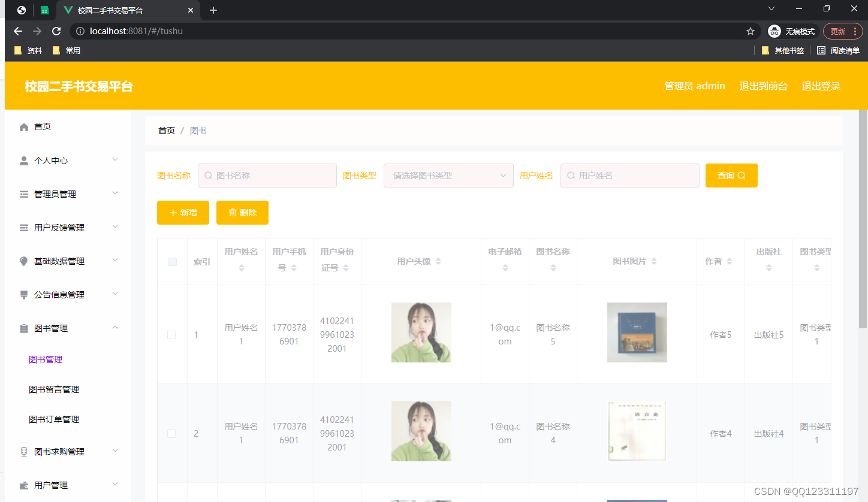The image size is (868, 502).
Task: Click the 首页 breadcrumb link
Action: coord(167,131)
